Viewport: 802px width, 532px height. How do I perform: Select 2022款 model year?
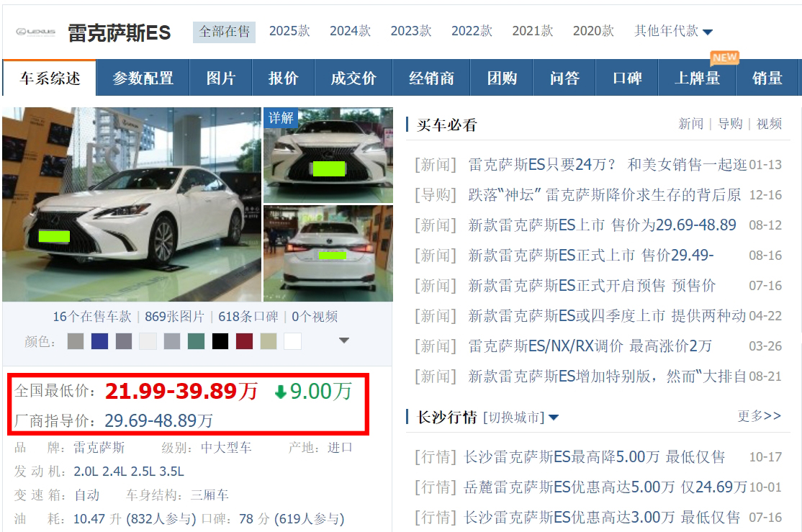(x=472, y=31)
